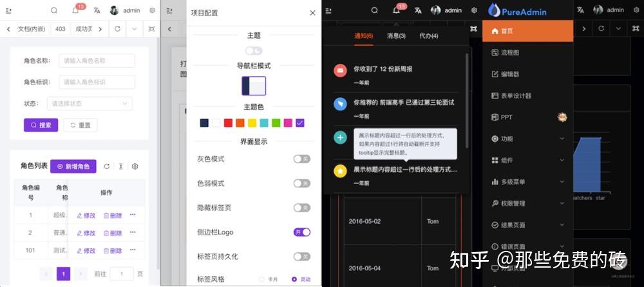
Task: Click the purple 搜索 button
Action: click(x=41, y=125)
